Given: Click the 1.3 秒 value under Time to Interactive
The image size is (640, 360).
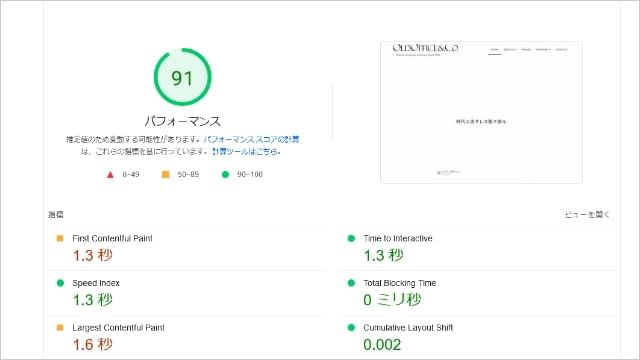Looking at the screenshot, I should (x=383, y=256).
